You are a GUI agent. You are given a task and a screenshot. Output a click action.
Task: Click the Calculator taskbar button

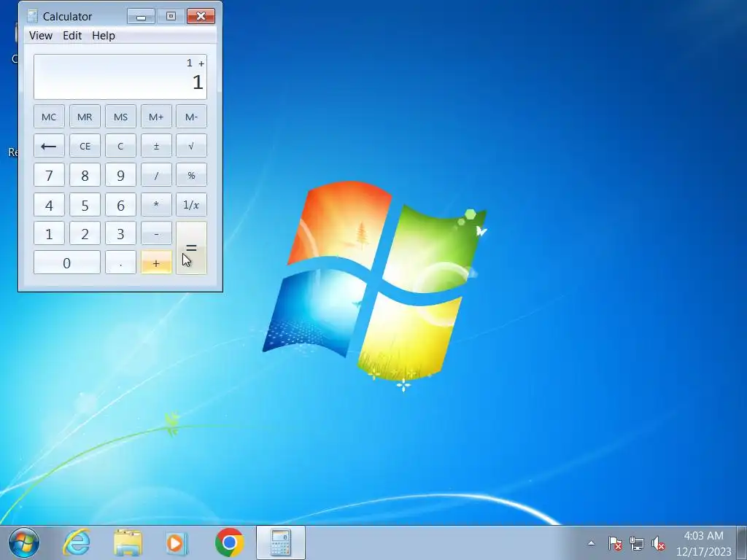click(281, 542)
